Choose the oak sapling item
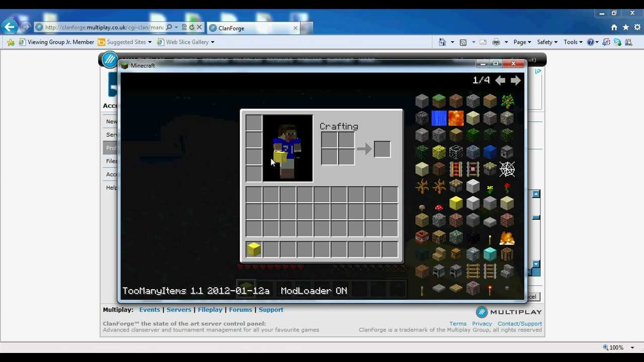The width and height of the screenshot is (644, 362). [507, 101]
